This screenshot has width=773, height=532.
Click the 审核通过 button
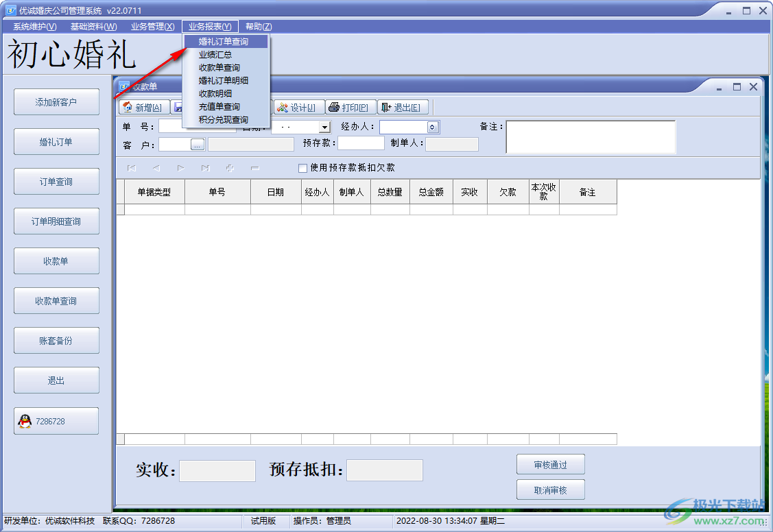(x=551, y=465)
